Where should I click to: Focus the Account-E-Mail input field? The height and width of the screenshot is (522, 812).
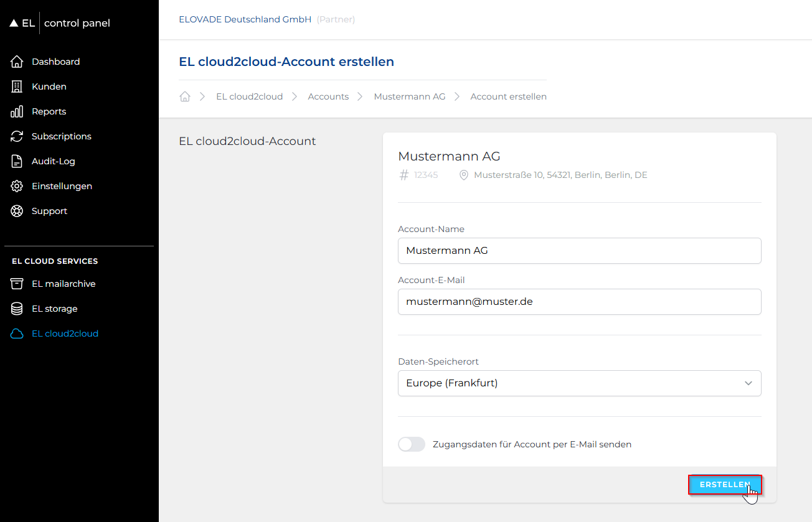(579, 302)
